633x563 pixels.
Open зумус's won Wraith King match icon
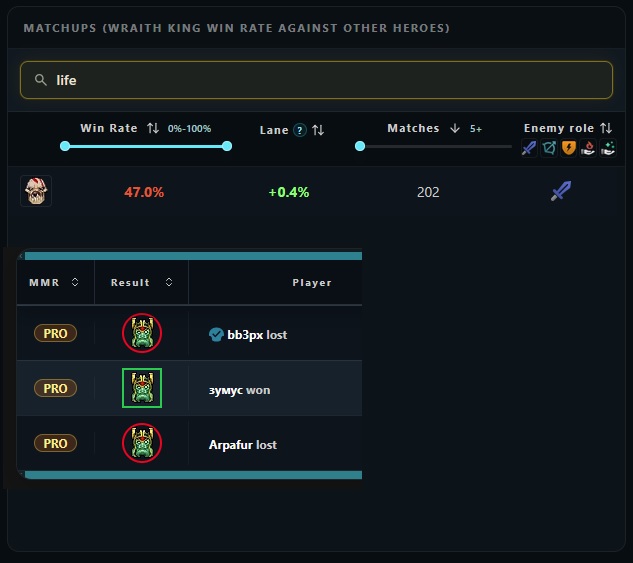[142, 388]
